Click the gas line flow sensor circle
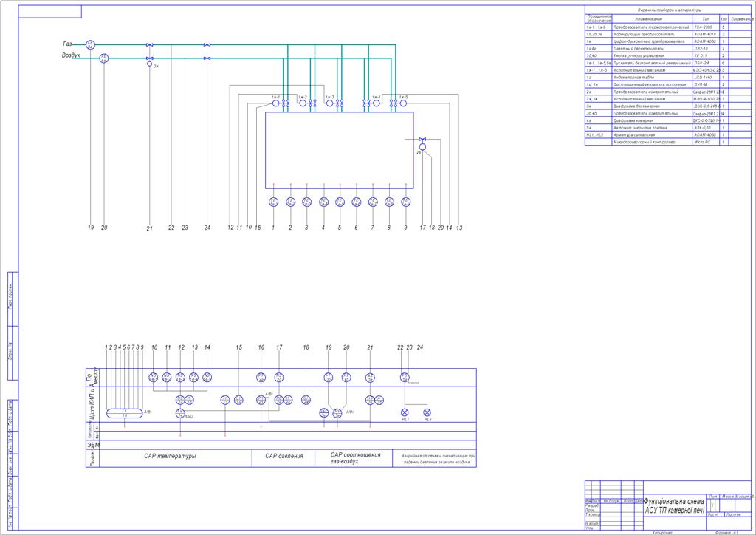This screenshot has width=756, height=535. (x=90, y=45)
